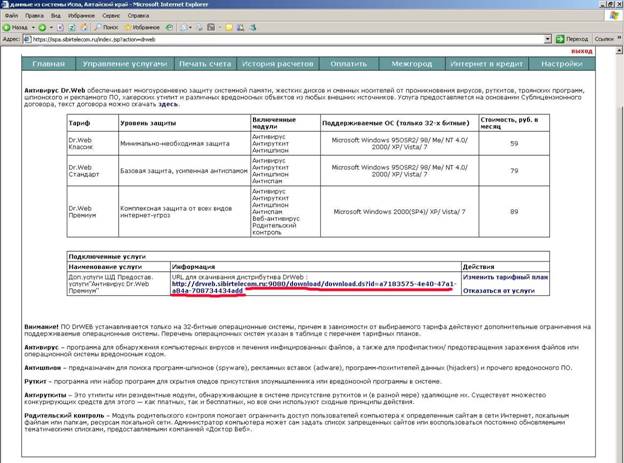Click the Dr.Web Классик tariff cell
Screen dimensions: 624x463
tap(93, 143)
